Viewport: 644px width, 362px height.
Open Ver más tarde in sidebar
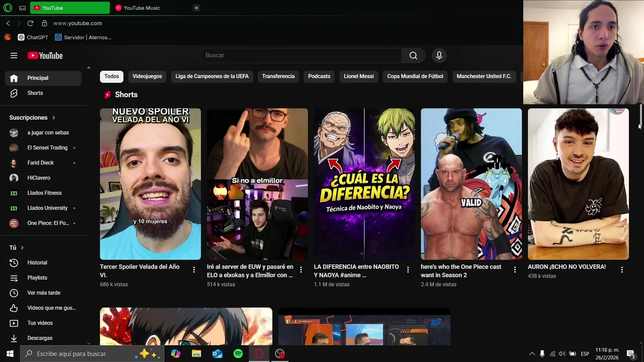tap(43, 293)
